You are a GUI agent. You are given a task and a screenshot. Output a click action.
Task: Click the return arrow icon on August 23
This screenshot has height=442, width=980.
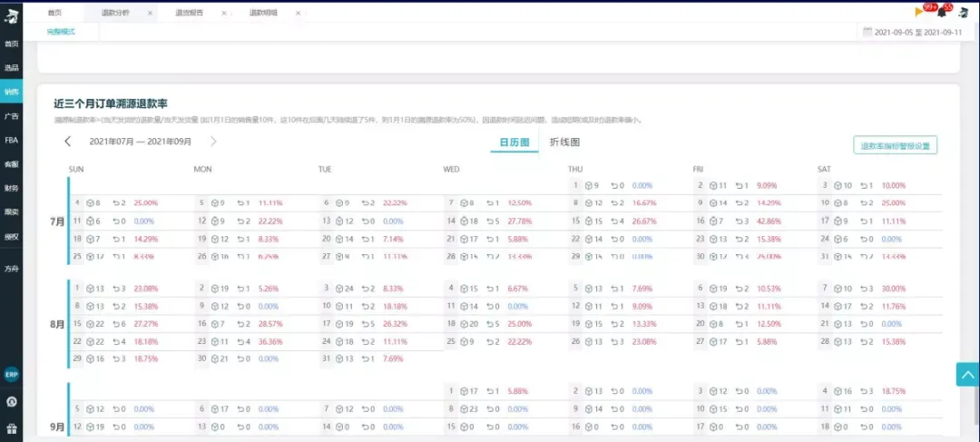tap(240, 341)
